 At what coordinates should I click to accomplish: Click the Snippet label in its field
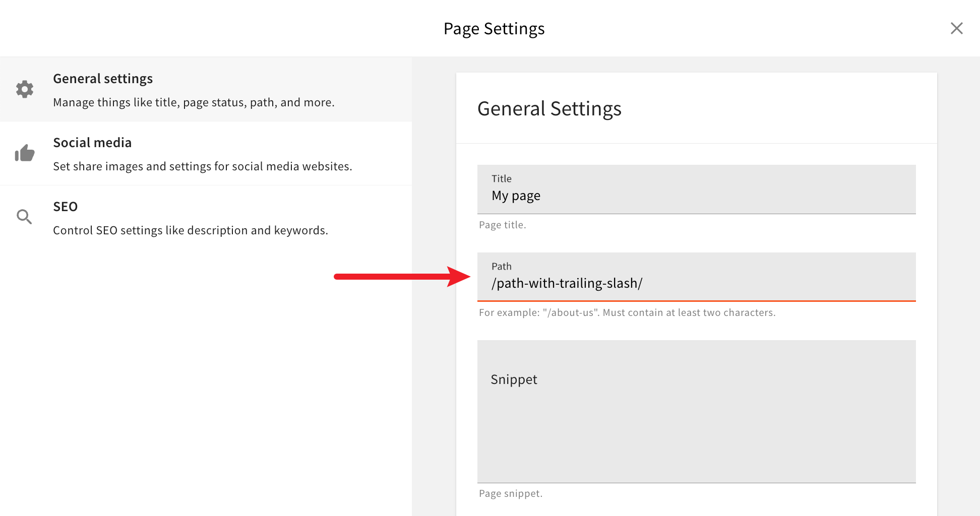pos(513,379)
